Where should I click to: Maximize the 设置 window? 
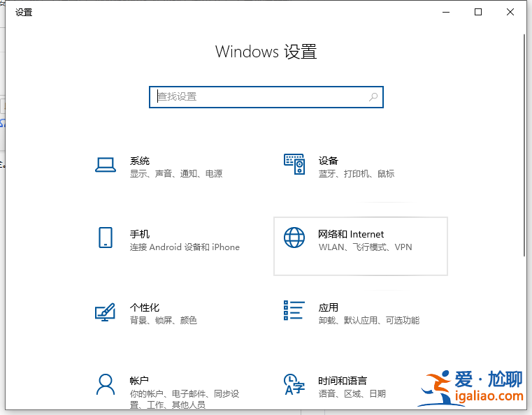[478, 12]
